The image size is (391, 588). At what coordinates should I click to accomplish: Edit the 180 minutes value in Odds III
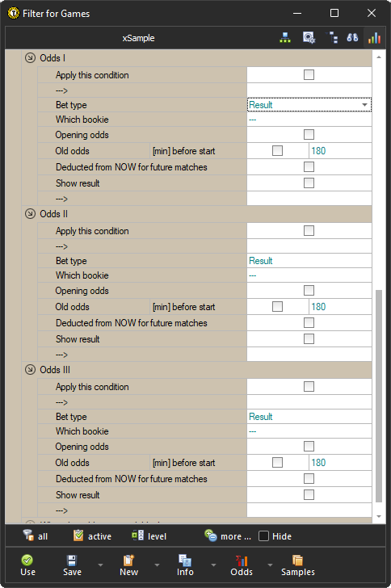click(340, 462)
